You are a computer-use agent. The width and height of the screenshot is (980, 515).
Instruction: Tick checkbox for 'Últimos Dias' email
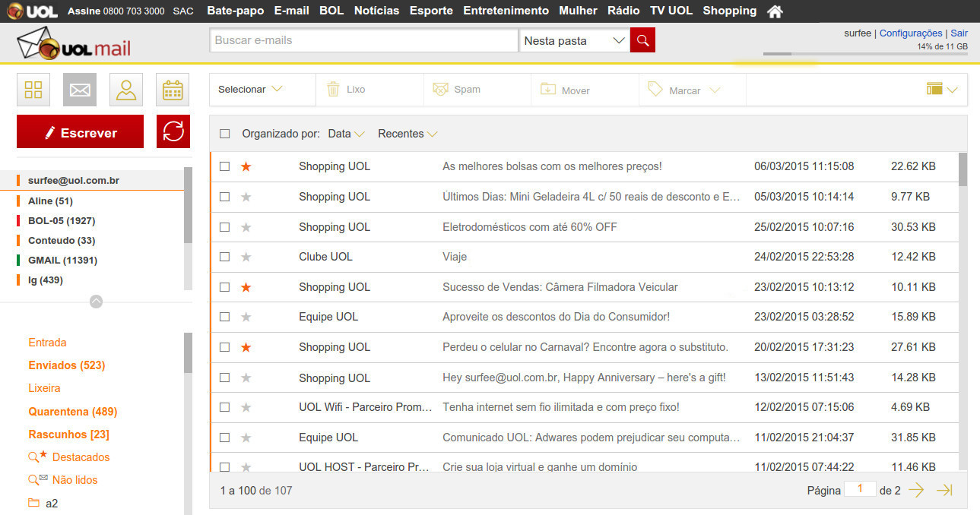(224, 197)
